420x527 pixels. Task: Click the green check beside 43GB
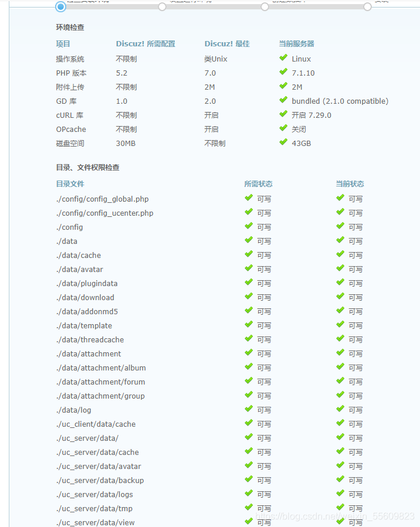click(283, 142)
